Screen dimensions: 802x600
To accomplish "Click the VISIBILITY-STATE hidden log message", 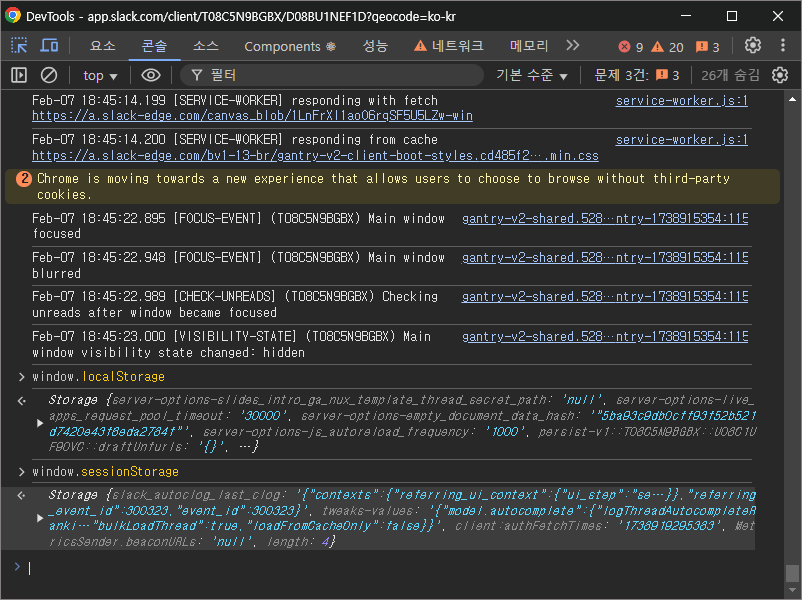I will (231, 344).
